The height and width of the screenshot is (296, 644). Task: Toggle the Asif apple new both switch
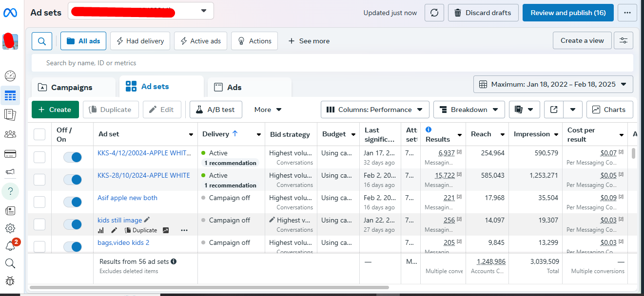tap(73, 202)
